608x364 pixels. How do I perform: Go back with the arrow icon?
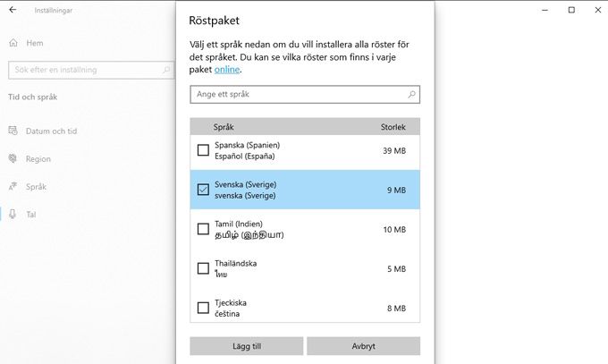tap(13, 10)
